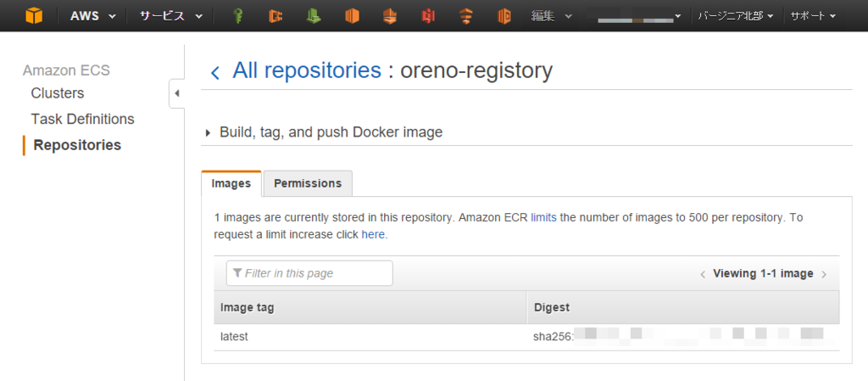The height and width of the screenshot is (381, 868).
Task: Open the バージニア北部 region dropdown
Action: [735, 16]
